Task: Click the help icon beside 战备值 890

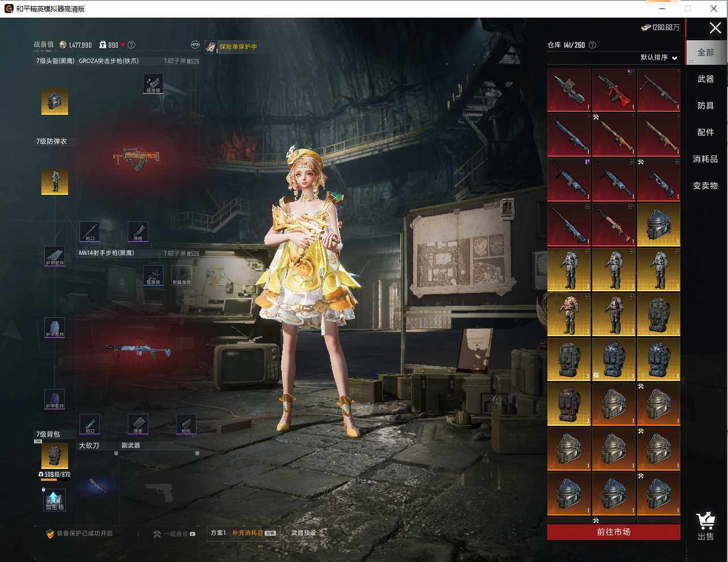Action: (131, 45)
